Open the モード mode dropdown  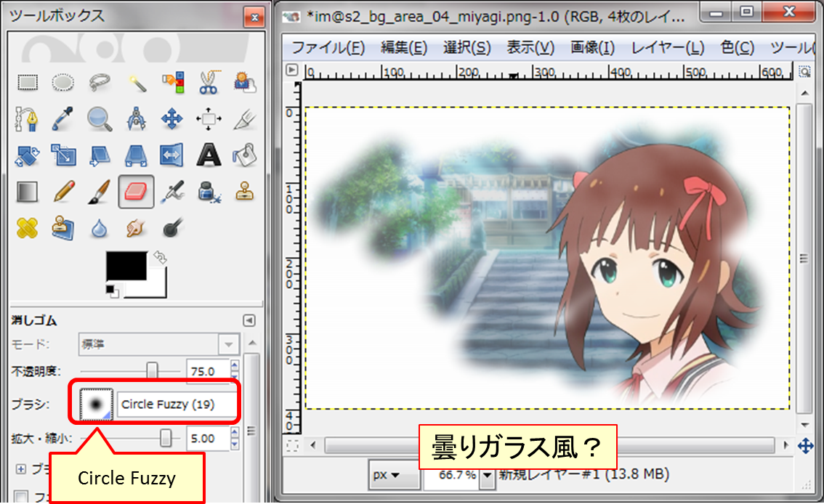coord(158,344)
